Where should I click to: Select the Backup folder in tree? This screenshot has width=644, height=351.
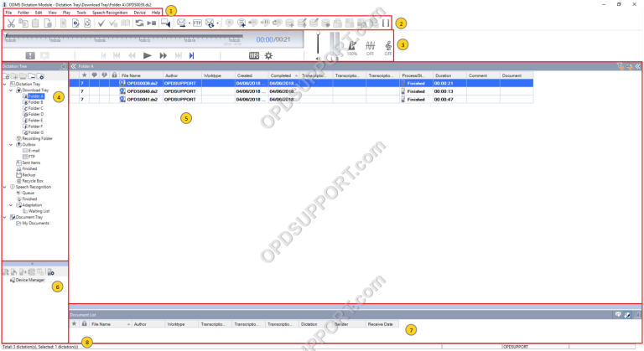pyautogui.click(x=29, y=175)
